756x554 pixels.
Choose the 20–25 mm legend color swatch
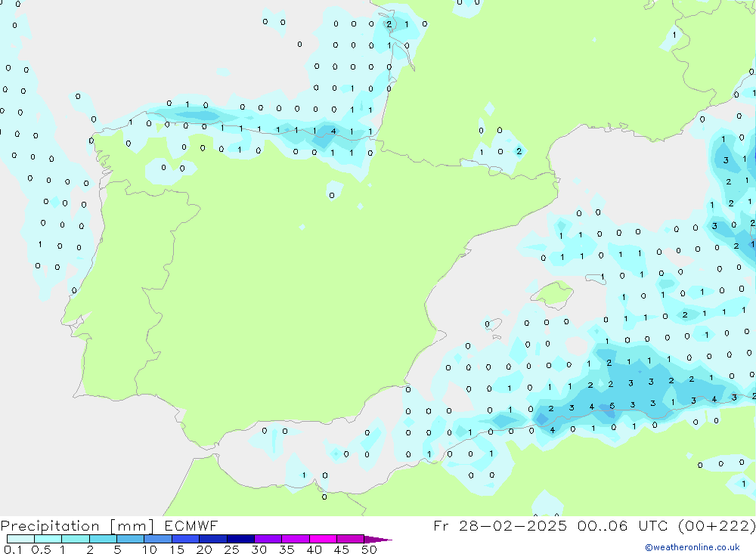[x=212, y=539]
